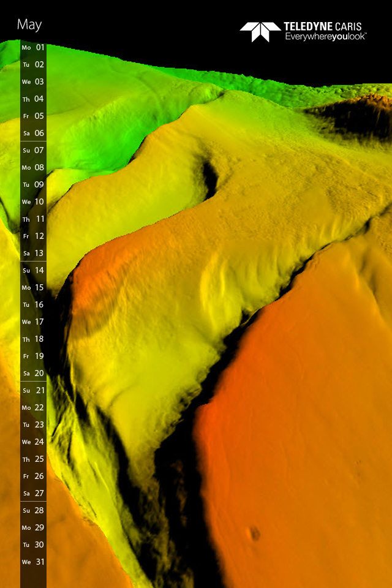Select calendar row 'Mo 29'
Viewport: 392px width, 588px height.
point(34,527)
